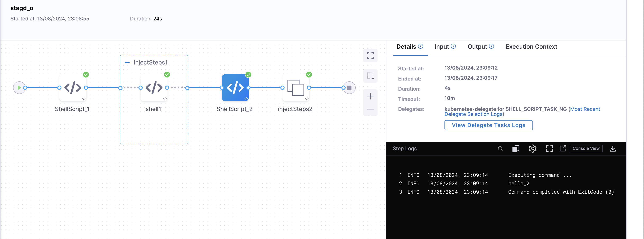Expand step logs to fullscreen
Image resolution: width=644 pixels, height=239 pixels.
549,149
